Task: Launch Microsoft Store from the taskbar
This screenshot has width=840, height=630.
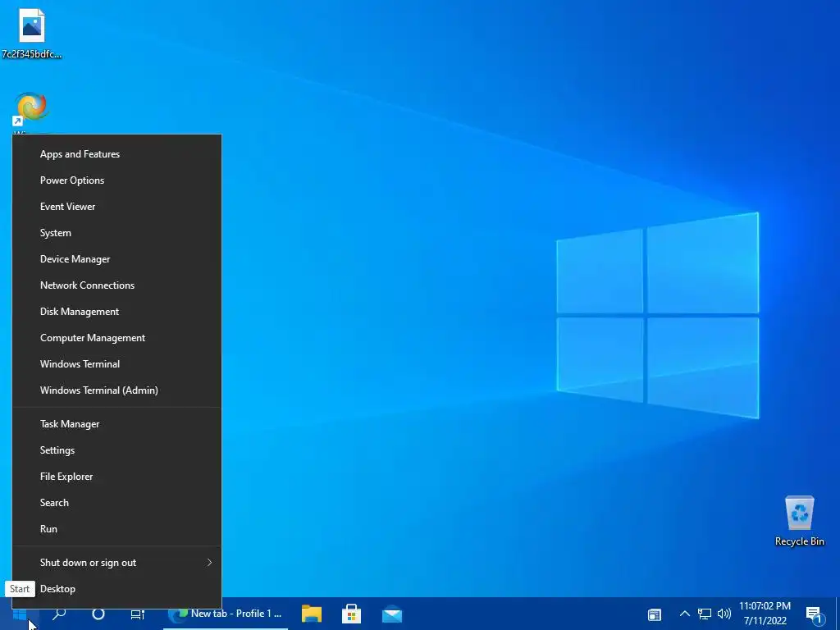Action: (x=351, y=614)
